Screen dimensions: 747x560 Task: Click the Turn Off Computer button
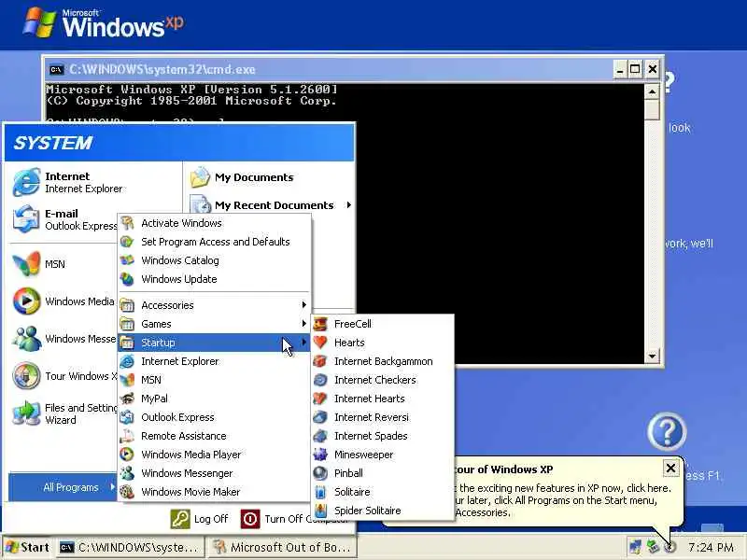pyautogui.click(x=294, y=519)
